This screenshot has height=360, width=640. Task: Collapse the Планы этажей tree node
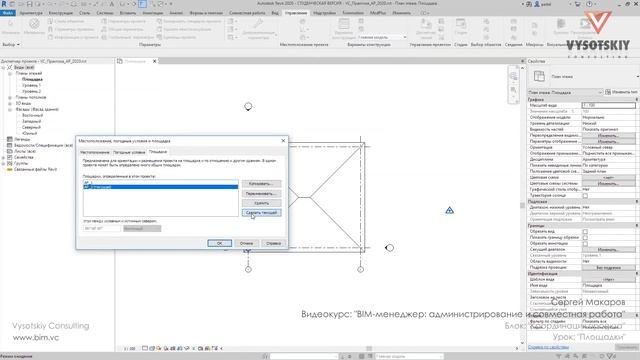point(10,73)
